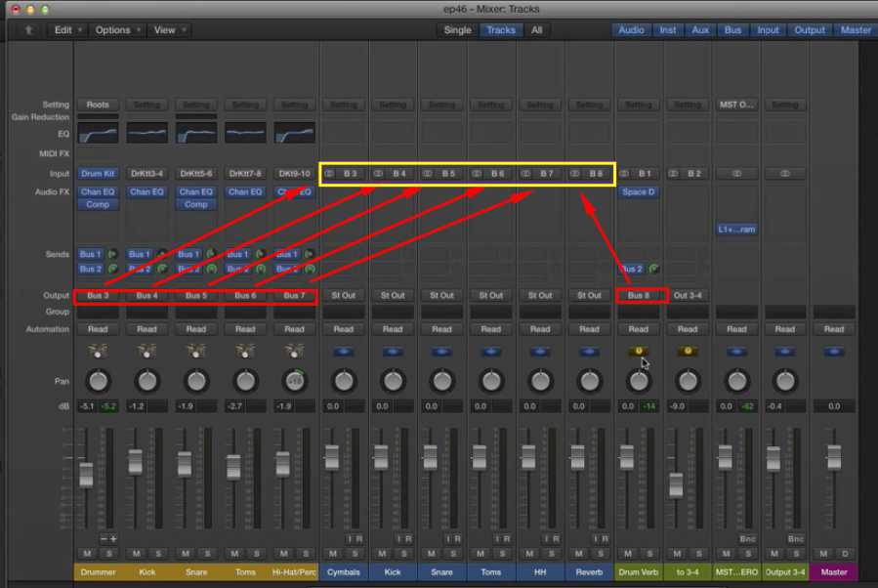
Task: Click the drum kit icon on the Drummer channel
Action: coord(98,351)
